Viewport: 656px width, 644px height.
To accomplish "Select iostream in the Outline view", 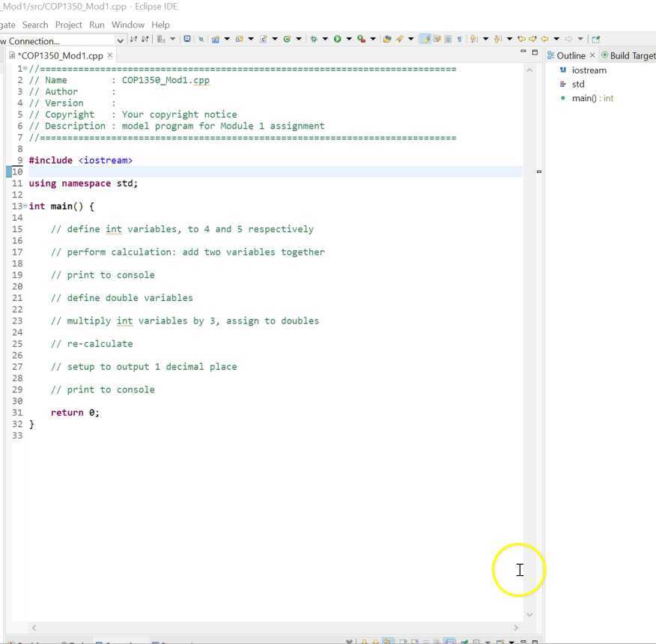I will [x=589, y=70].
